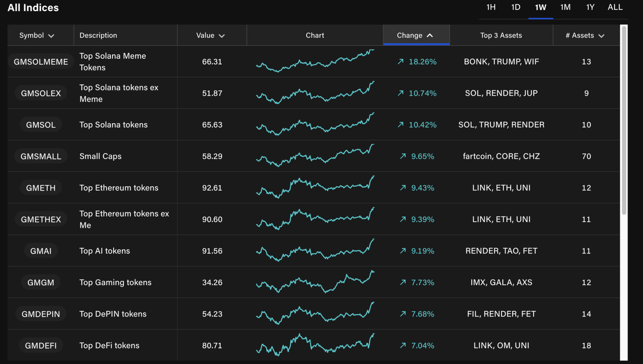Click the up arrow beside 18.26% change

[x=400, y=62]
